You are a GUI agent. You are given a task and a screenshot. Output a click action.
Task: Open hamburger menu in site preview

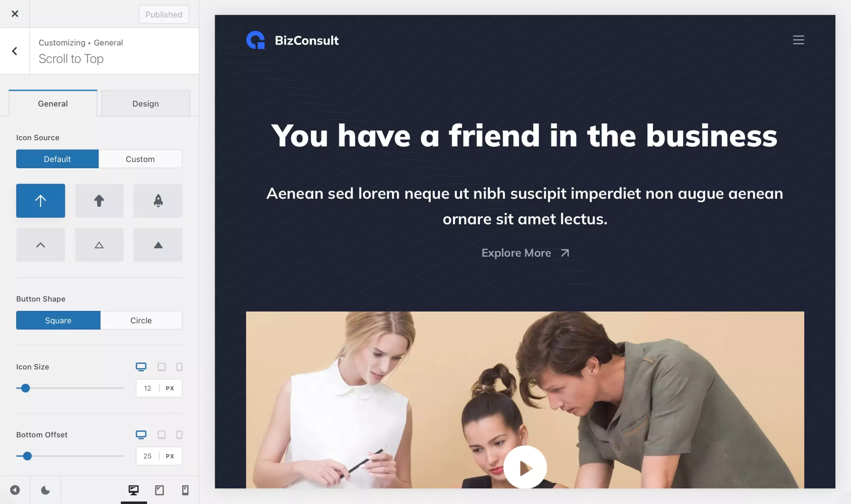pyautogui.click(x=798, y=40)
